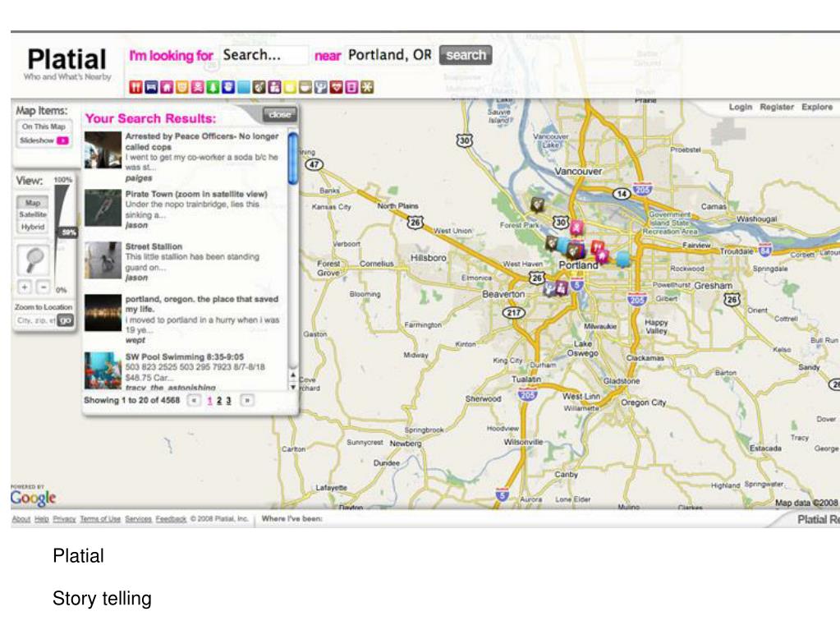
Task: Click the Explore link
Action: [817, 107]
